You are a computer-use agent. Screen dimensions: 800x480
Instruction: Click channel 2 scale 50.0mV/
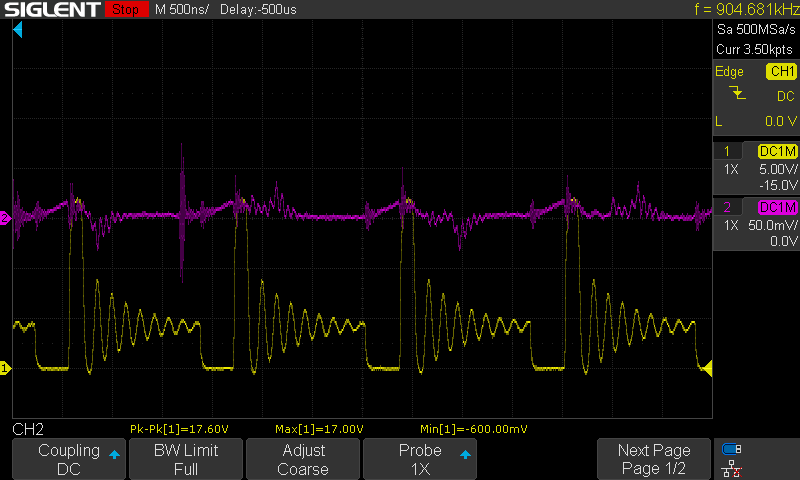pyautogui.click(x=772, y=225)
